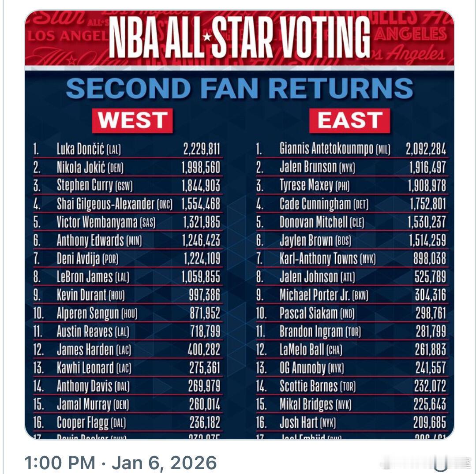Image resolution: width=476 pixels, height=474 pixels.
Task: Open the NBA All-Star Voting image
Action: [239, 265]
